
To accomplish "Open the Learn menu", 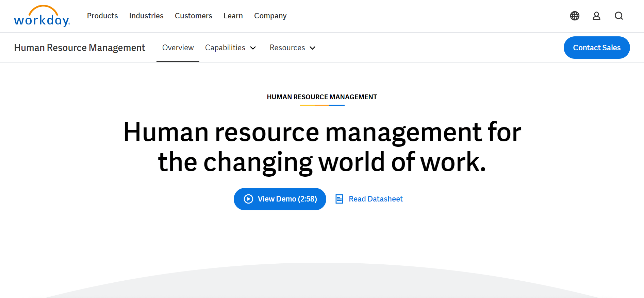I will pos(233,16).
